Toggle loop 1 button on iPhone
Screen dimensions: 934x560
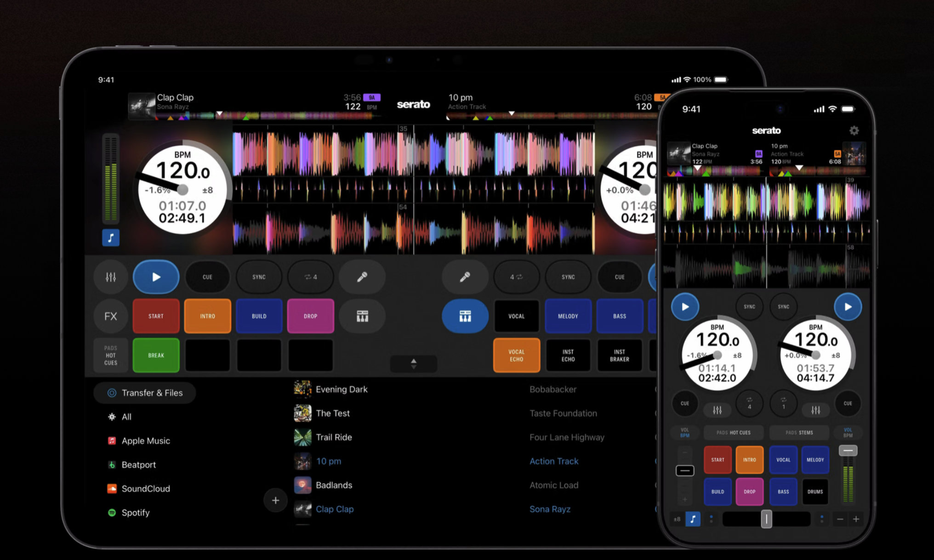[783, 403]
